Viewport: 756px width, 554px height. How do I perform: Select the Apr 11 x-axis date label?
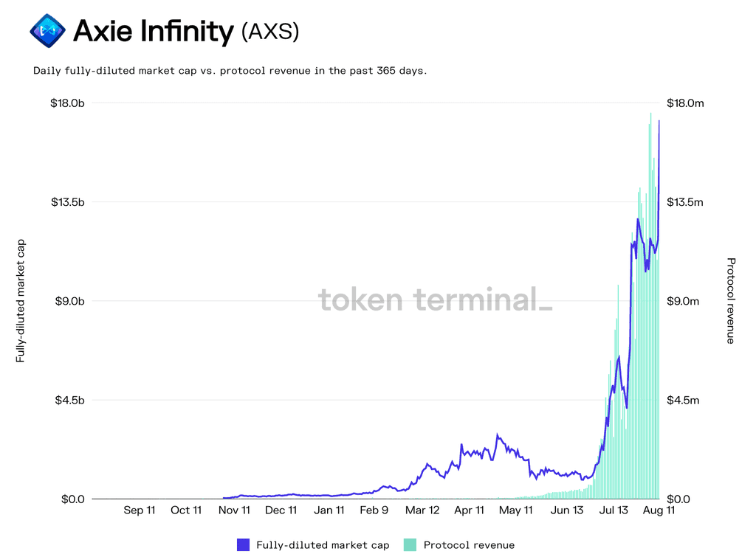[469, 510]
